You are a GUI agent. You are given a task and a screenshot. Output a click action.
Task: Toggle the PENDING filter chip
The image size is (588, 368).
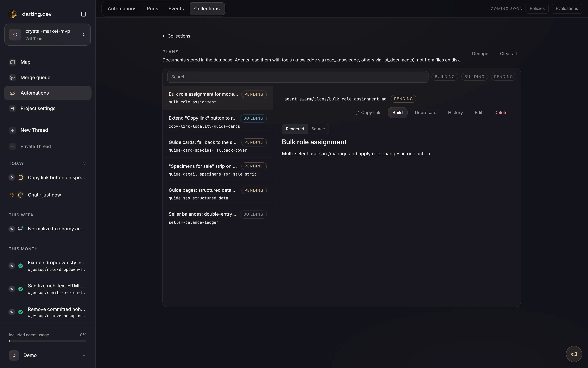click(x=503, y=77)
